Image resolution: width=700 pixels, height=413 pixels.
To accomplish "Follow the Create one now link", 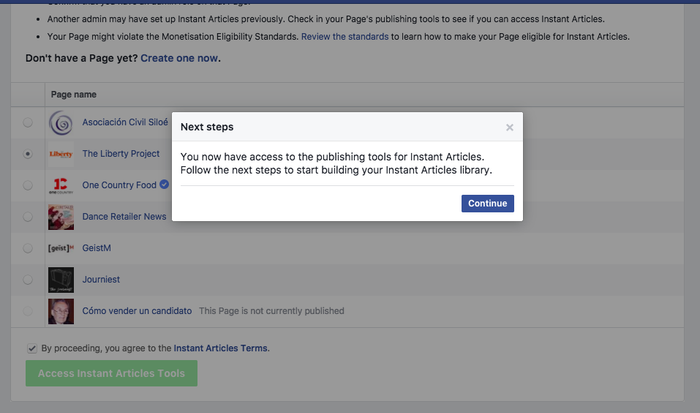I will [180, 58].
